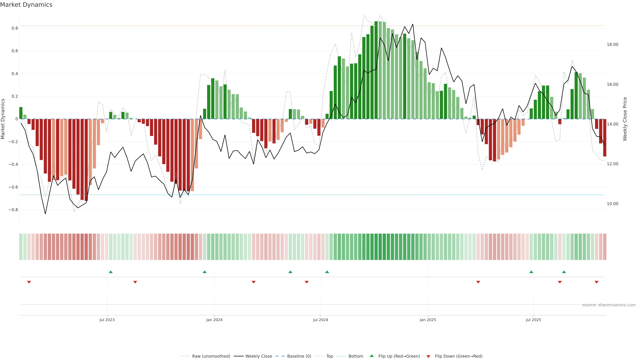Click the green flip-up triangle just after Jul 2023
This screenshot has width=644, height=362.
[x=111, y=272]
